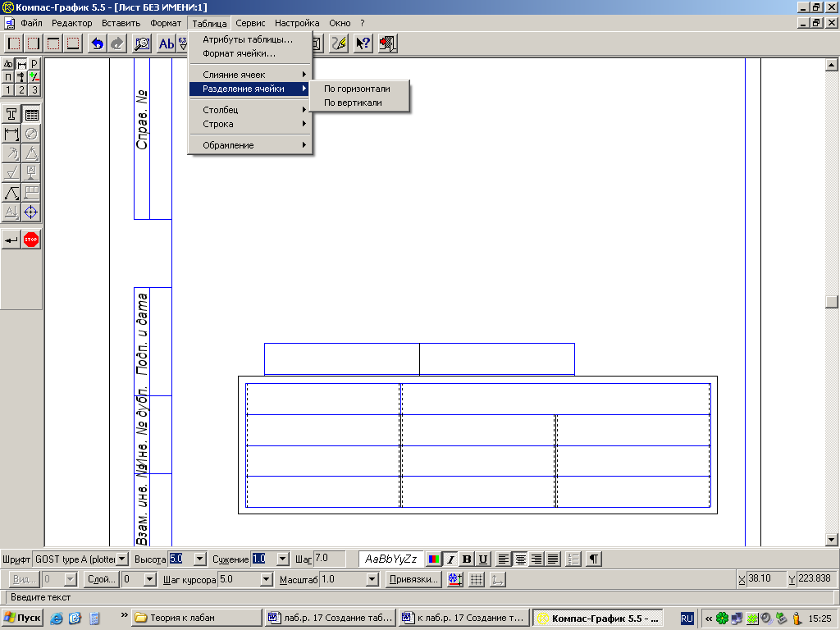840x630 pixels.
Task: Toggle italic formatting
Action: coord(450,559)
